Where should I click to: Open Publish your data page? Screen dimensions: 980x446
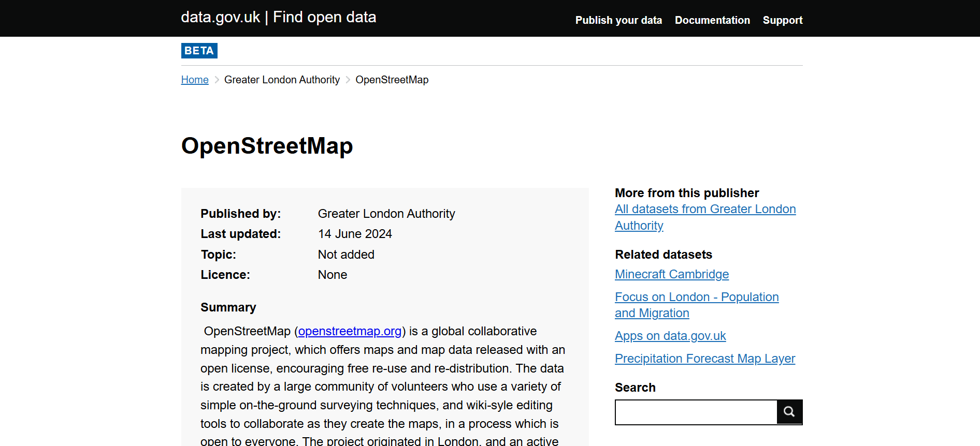coord(618,20)
